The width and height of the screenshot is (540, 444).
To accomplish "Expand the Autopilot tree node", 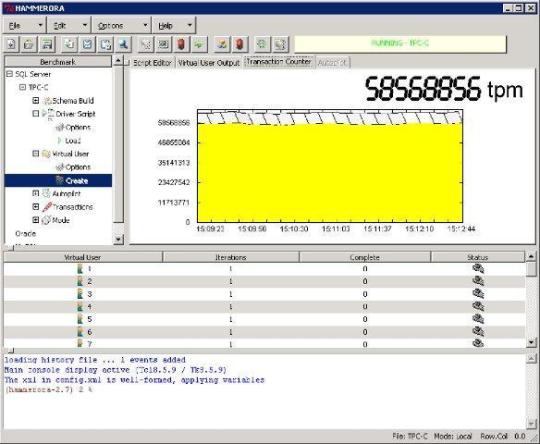I will [x=35, y=193].
